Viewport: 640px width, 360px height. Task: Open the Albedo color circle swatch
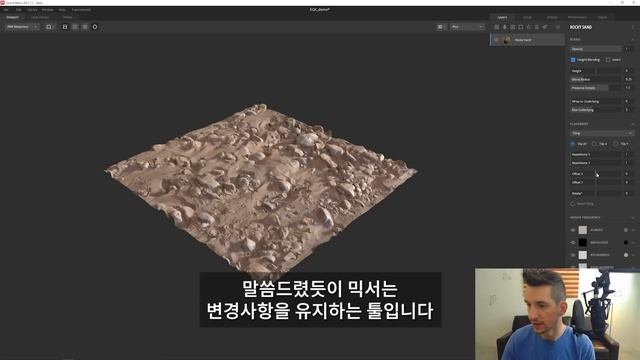point(626,230)
